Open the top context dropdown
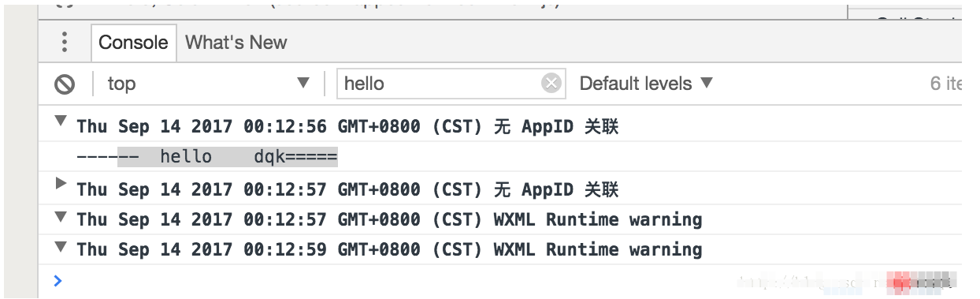 pos(209,84)
